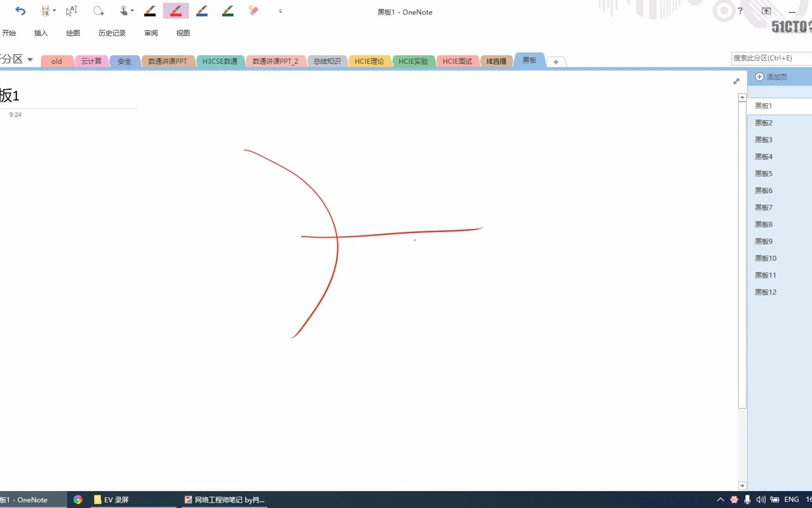Viewport: 812px width, 508px height.
Task: Open page 黑板2 in page list
Action: pyautogui.click(x=780, y=123)
